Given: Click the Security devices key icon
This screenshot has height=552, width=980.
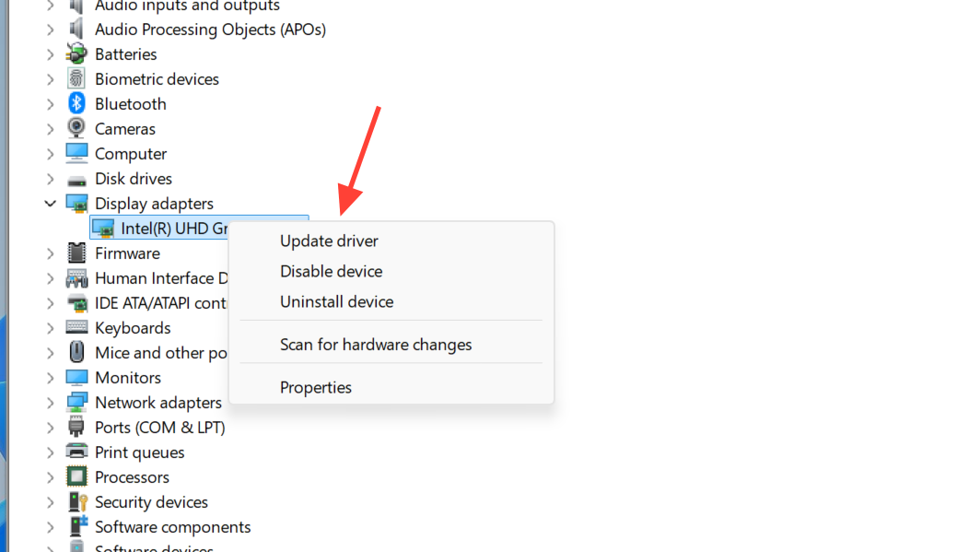Looking at the screenshot, I should [77, 502].
